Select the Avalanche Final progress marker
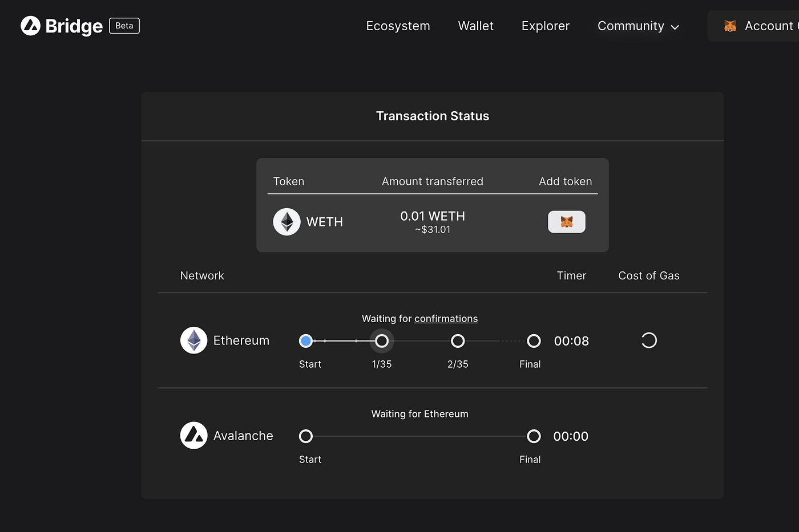Screen dimensions: 799x532 pyautogui.click(x=534, y=436)
